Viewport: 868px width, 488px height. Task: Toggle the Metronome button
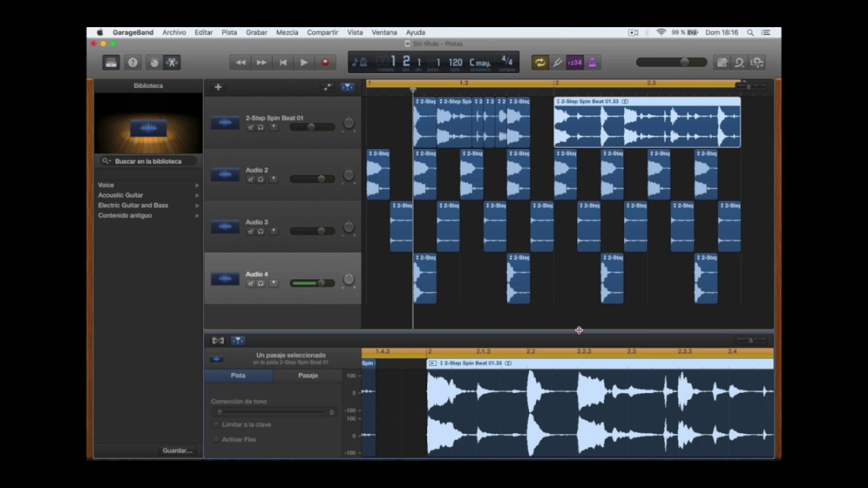(x=591, y=62)
